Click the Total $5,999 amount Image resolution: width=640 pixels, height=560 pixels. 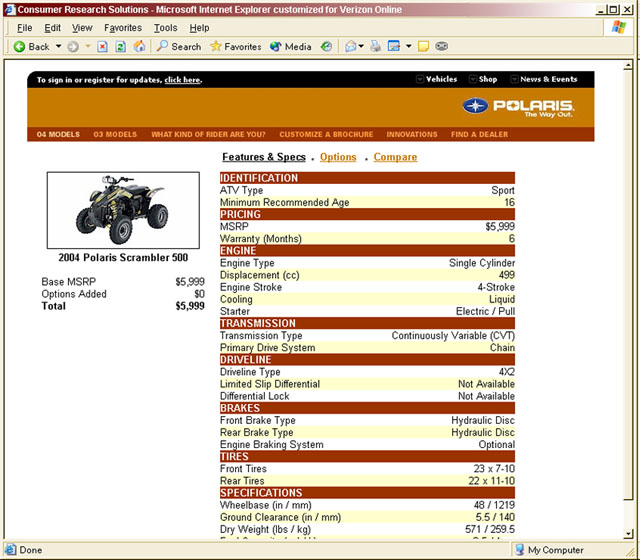(x=190, y=306)
